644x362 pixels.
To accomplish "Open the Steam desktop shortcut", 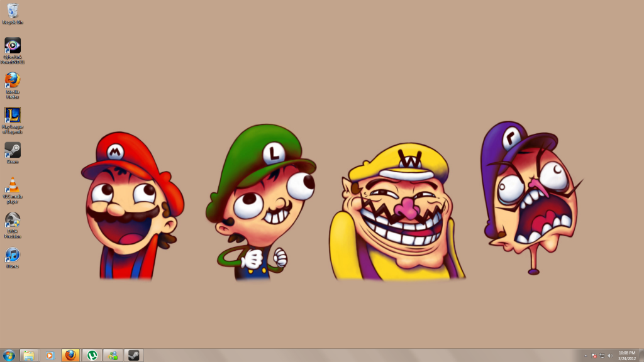I will pyautogui.click(x=13, y=153).
